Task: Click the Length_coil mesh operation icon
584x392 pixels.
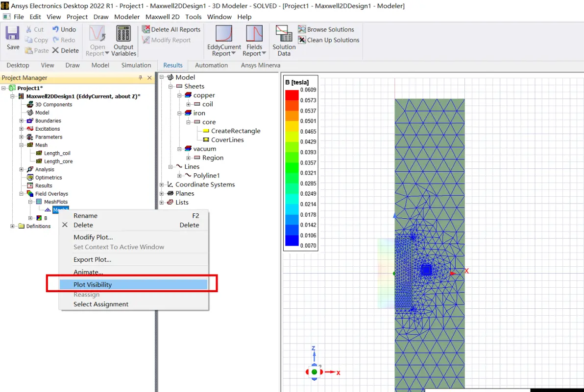Action: click(39, 153)
